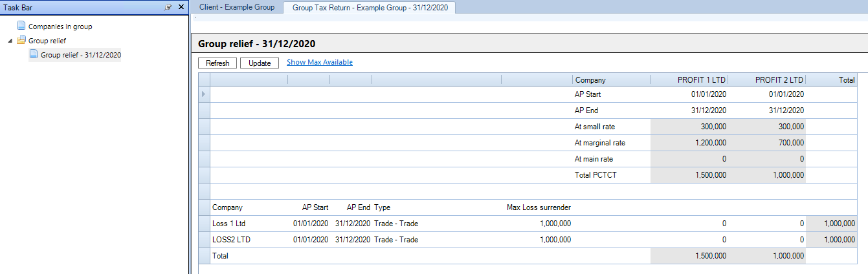Screen dimensions: 868x274
Task: Select the Loss 1 Ltd row header
Action: [x=205, y=224]
